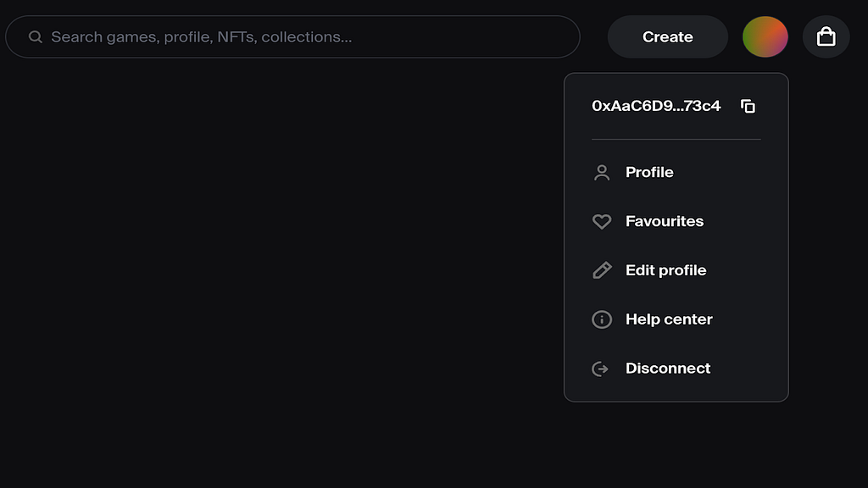
Task: Open the Profile menu entry
Action: [676, 173]
